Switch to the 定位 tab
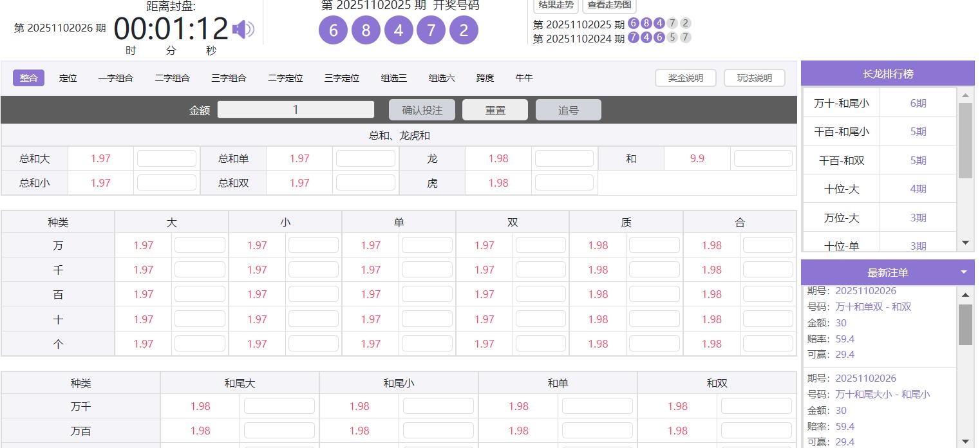The width and height of the screenshot is (980, 448). (68, 77)
